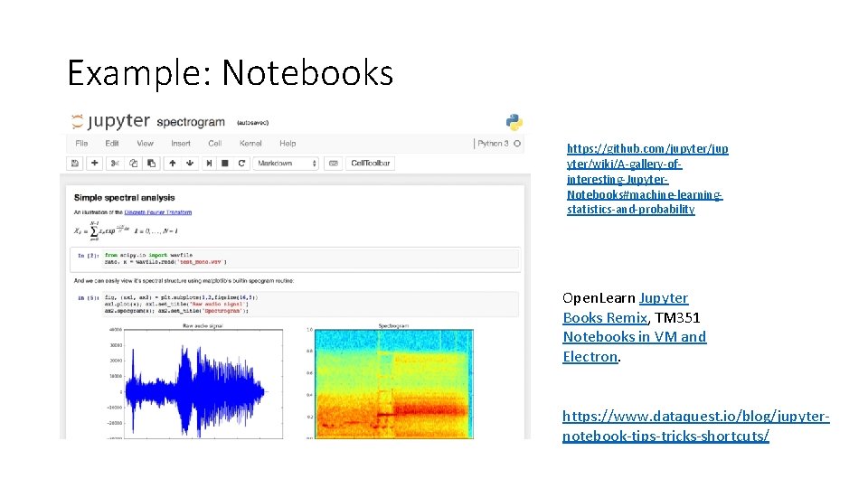
Task: Open the File menu
Action: (x=81, y=144)
